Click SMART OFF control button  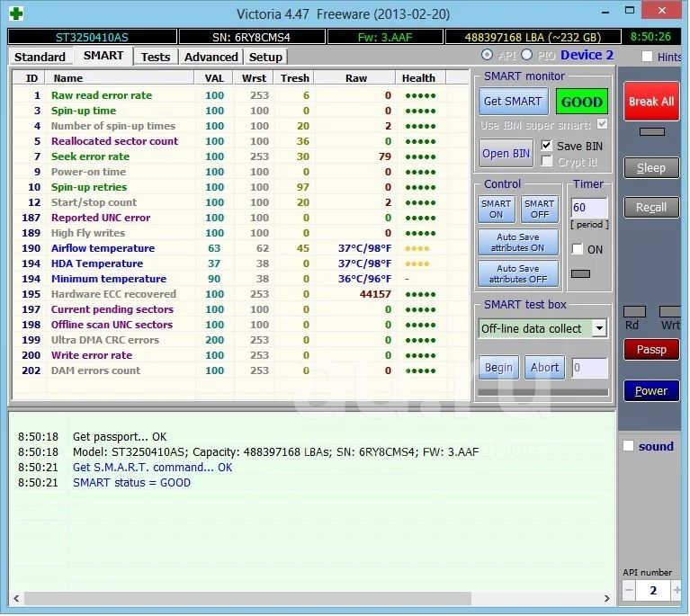[540, 209]
